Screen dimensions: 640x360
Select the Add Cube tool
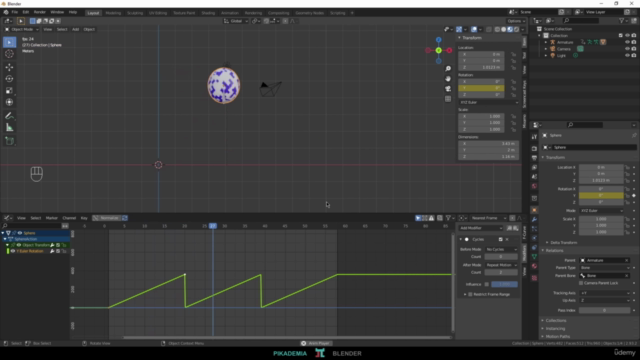click(x=9, y=141)
